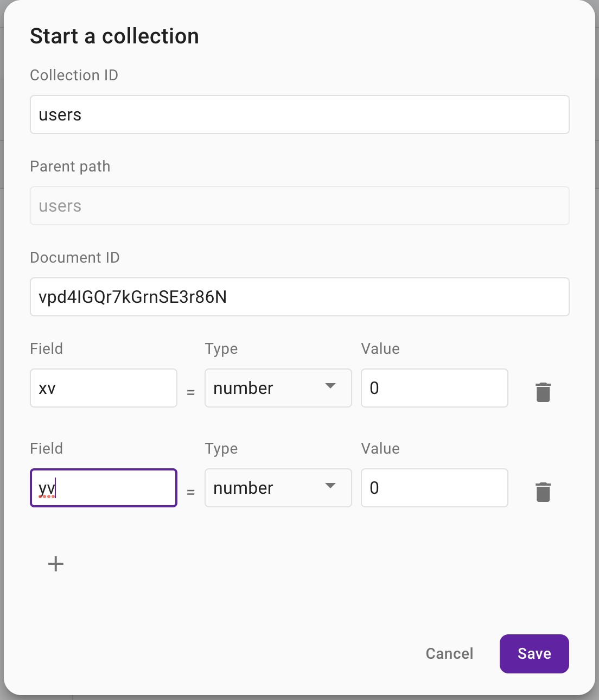Select the Document ID text field
This screenshot has width=599, height=700.
pos(299,297)
